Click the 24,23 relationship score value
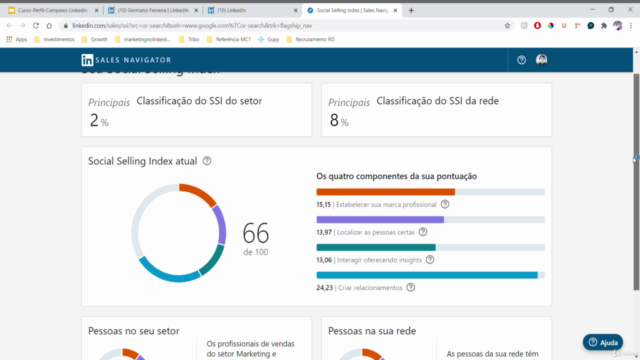 click(x=324, y=288)
